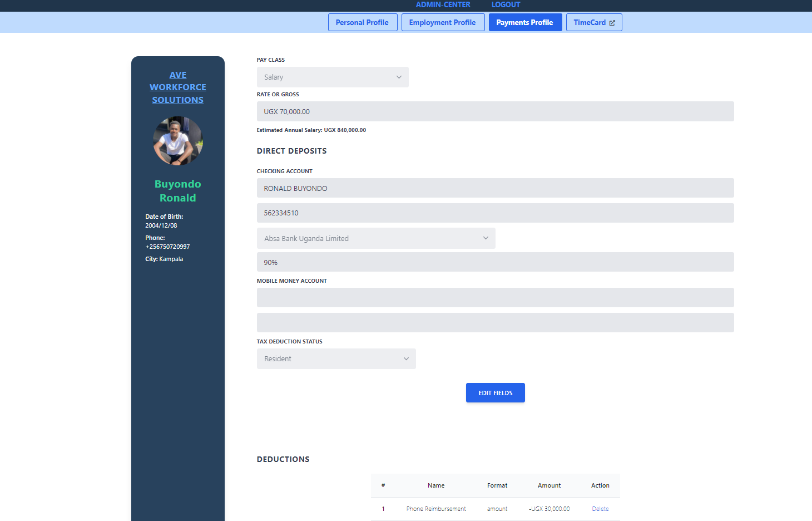Screen dimensions: 812x521
Task: Click the second Mobile Money Account field
Action: coord(495,323)
